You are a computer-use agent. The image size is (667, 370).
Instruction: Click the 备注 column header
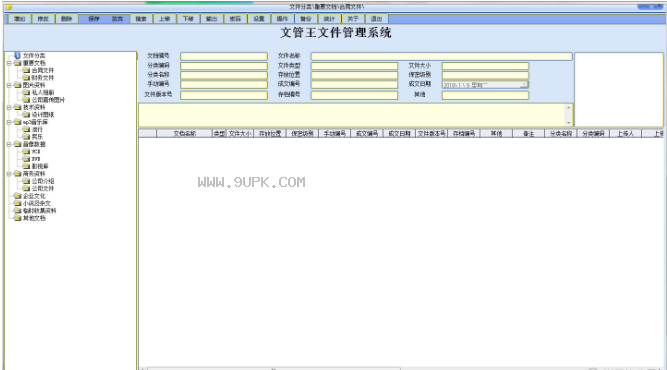528,134
